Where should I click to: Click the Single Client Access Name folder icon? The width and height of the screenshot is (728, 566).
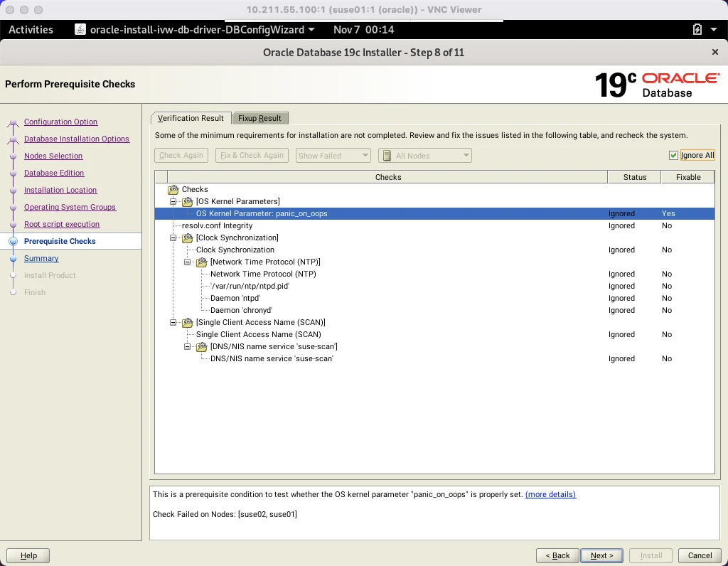pyautogui.click(x=187, y=322)
